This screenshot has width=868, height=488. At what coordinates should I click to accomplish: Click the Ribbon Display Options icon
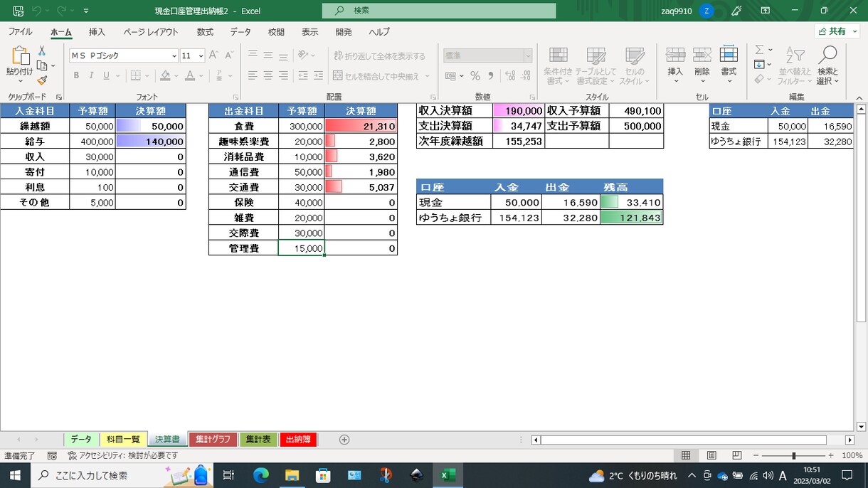[x=766, y=11]
